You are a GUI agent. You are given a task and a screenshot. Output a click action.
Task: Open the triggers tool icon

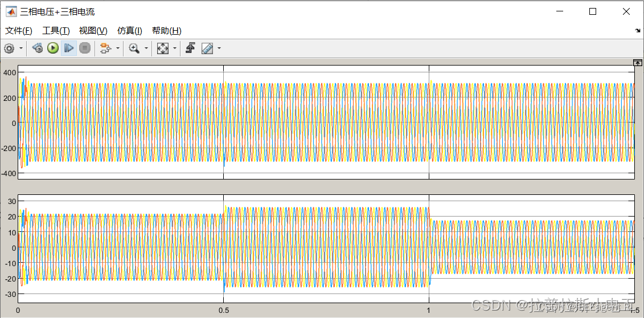point(190,48)
